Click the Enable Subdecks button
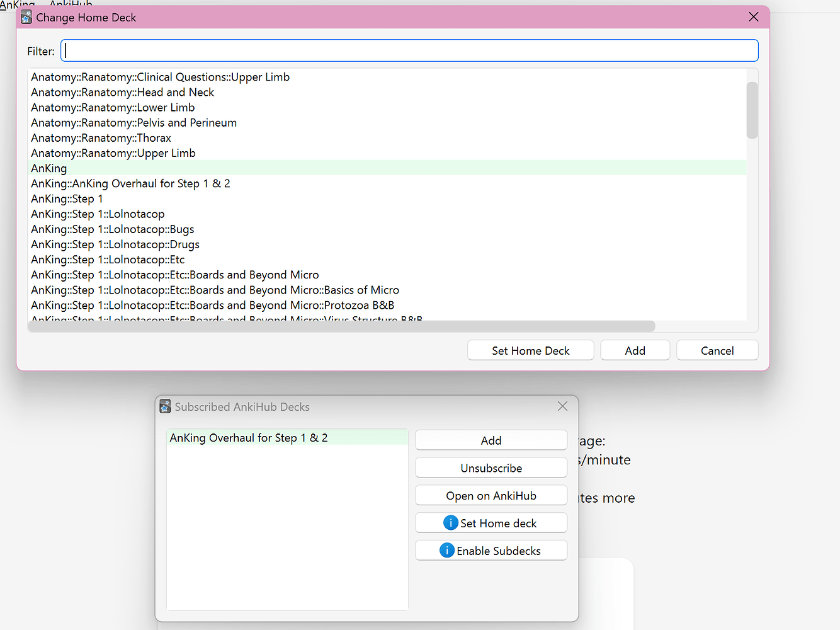840x630 pixels. pos(491,551)
